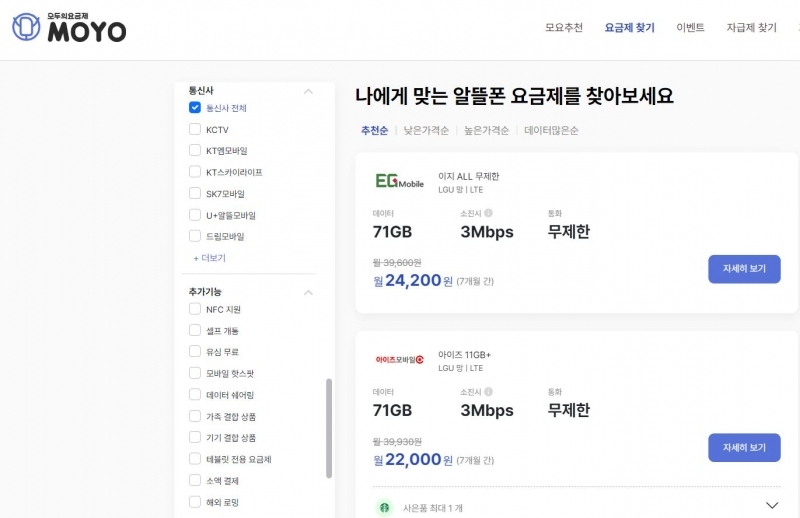Sort plans by 데이터많은순
The width and height of the screenshot is (800, 518).
551,131
